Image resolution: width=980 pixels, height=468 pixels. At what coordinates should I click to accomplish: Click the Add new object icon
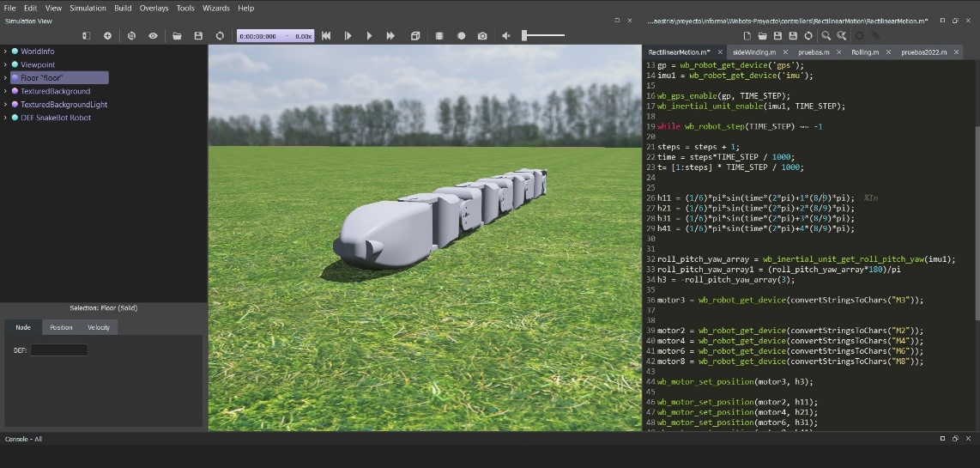pos(107,36)
